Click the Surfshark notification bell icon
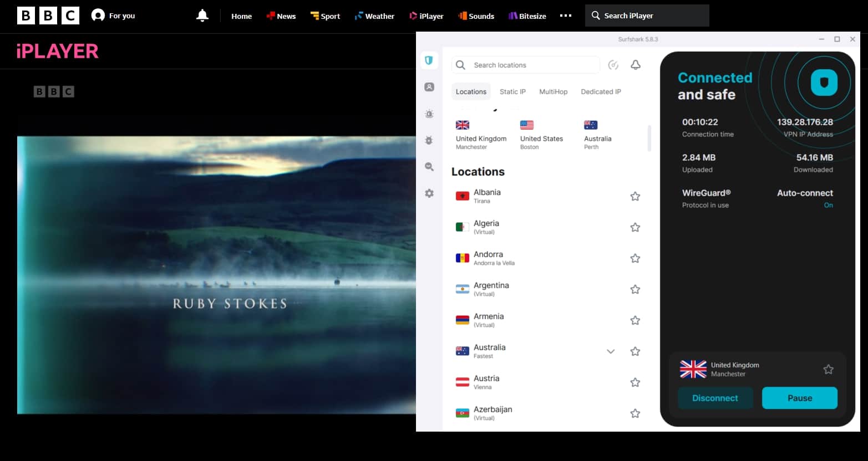The width and height of the screenshot is (868, 461). coord(636,65)
